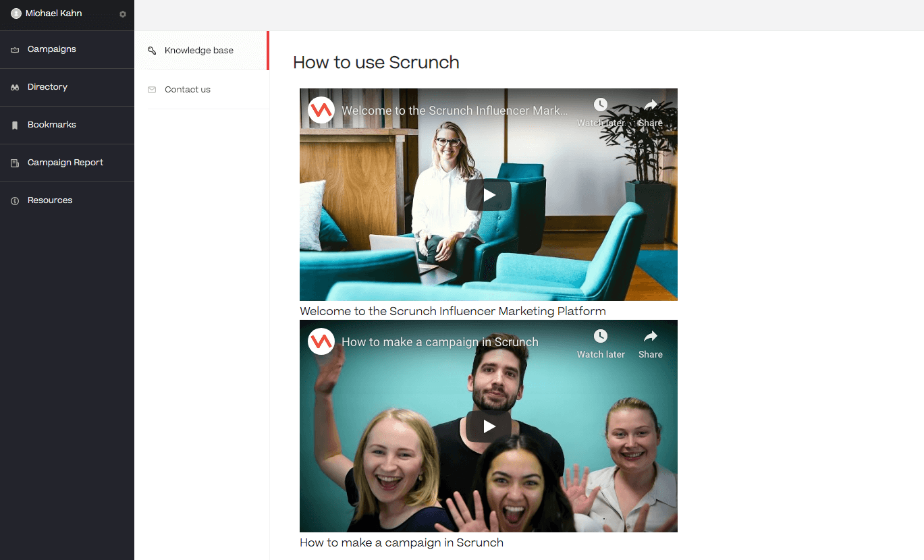The width and height of the screenshot is (924, 560).
Task: Click Share arrow on How to make a campaign video
Action: (651, 336)
